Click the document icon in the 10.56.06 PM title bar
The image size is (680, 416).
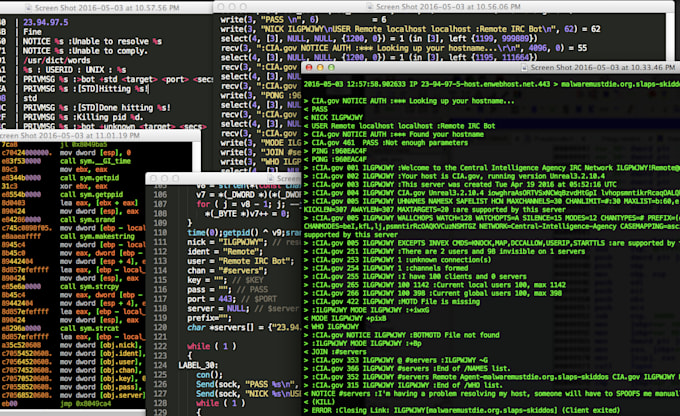click(x=369, y=7)
